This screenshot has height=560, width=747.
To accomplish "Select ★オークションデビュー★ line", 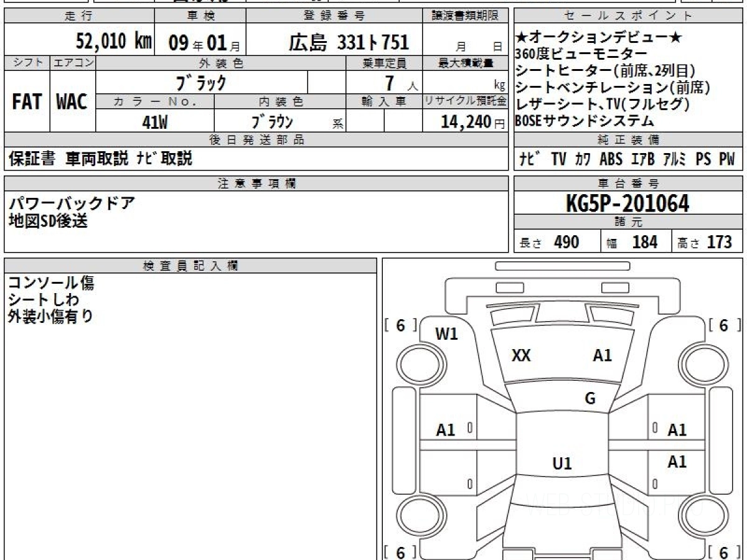I will (598, 39).
